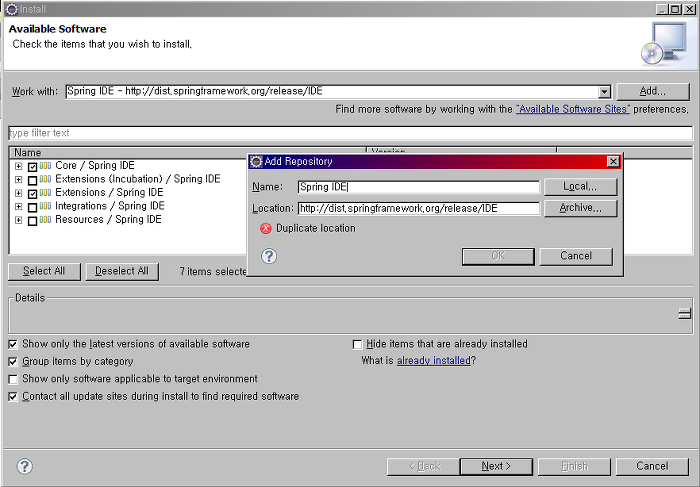Click the Duplicate location error icon
Image resolution: width=700 pixels, height=487 pixels.
pyautogui.click(x=266, y=229)
